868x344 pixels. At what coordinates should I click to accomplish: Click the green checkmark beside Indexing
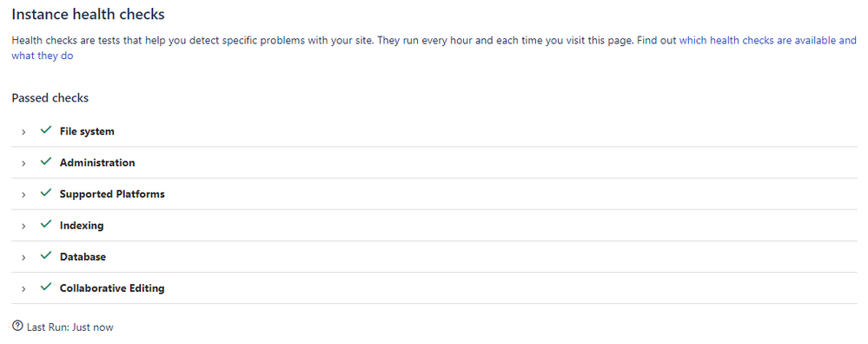coord(46,226)
